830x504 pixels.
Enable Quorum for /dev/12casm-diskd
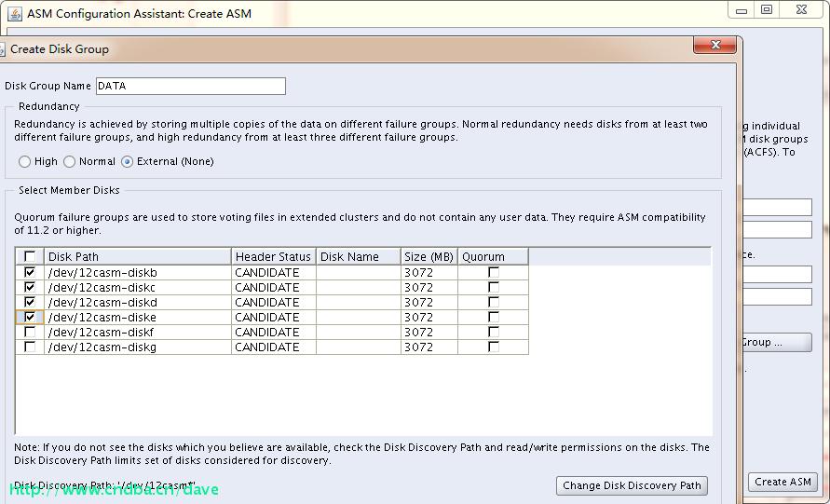coord(494,302)
